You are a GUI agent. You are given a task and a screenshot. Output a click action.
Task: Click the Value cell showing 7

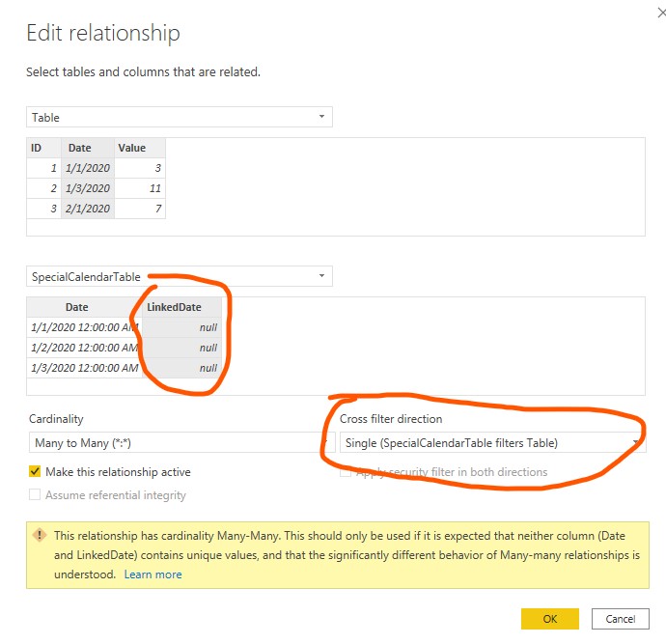tap(140, 209)
